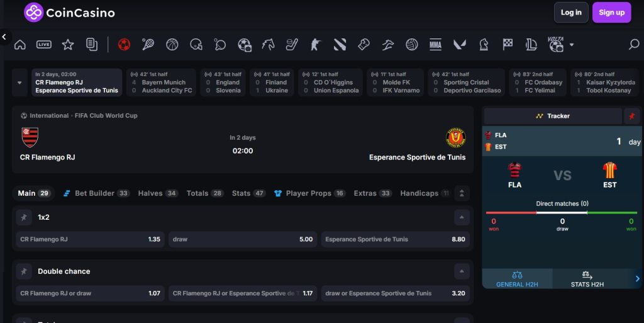Pin the 1x2 market

click(24, 217)
